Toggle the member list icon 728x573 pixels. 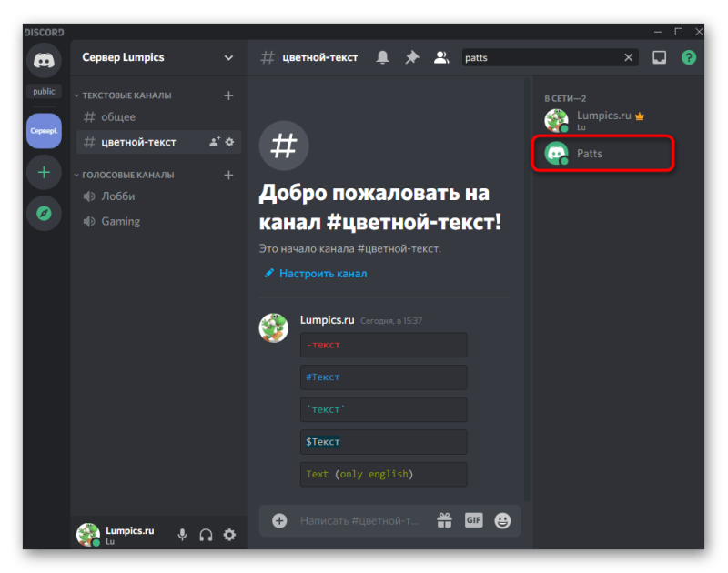[441, 57]
